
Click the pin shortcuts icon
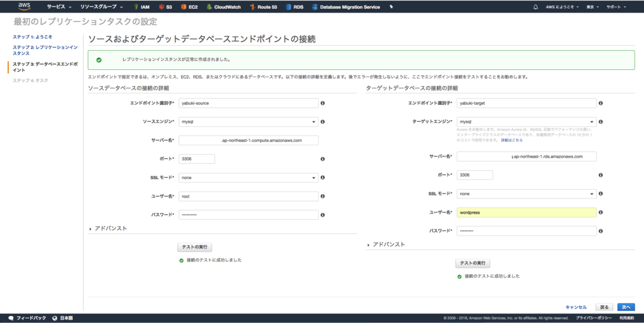coord(391,7)
